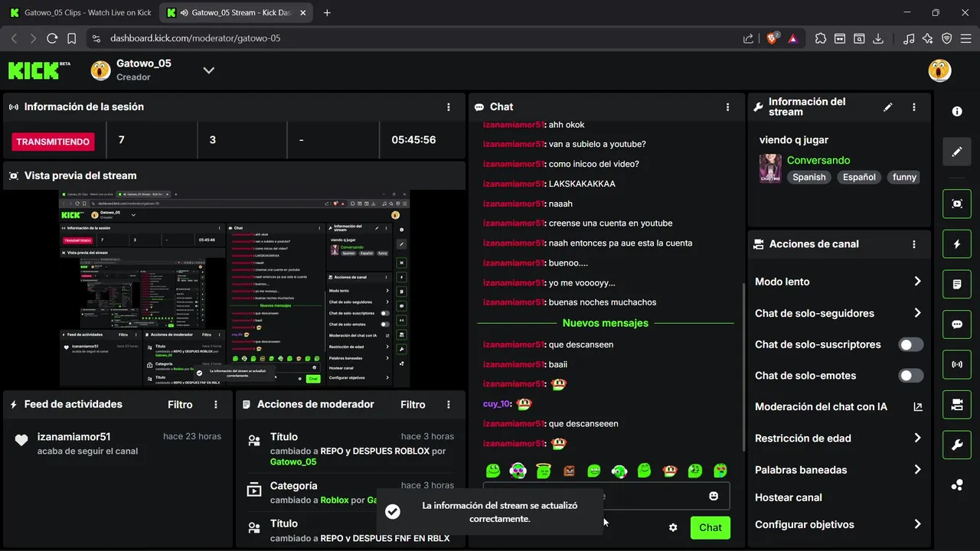
Task: Toggle Chat de solo-suscriptores switch
Action: coord(911,344)
